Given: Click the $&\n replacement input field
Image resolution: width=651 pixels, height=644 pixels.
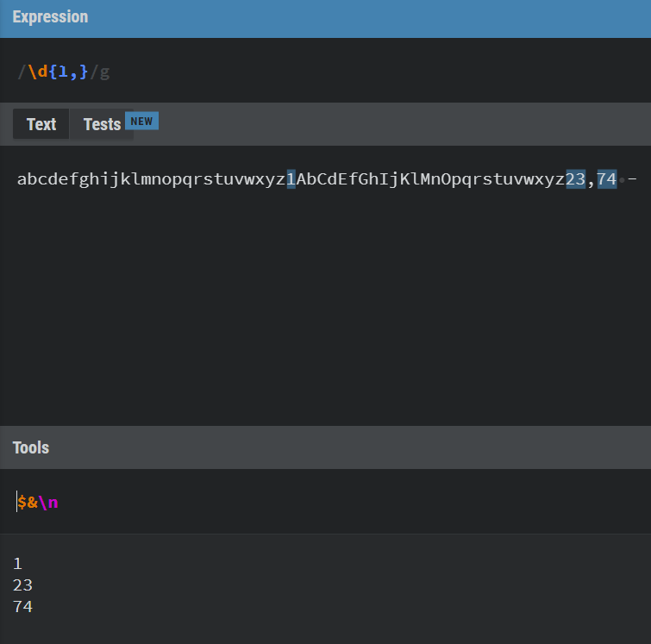Looking at the screenshot, I should pos(326,502).
